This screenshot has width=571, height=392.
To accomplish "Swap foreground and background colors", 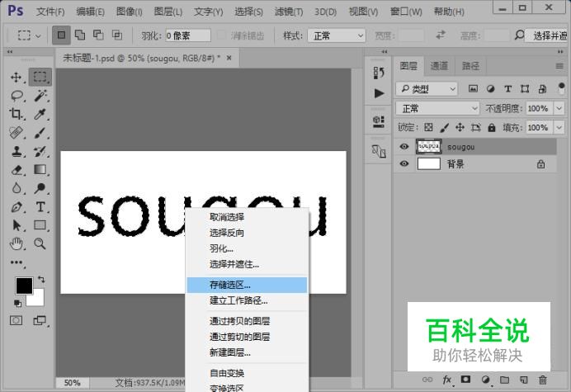I will tap(41, 280).
